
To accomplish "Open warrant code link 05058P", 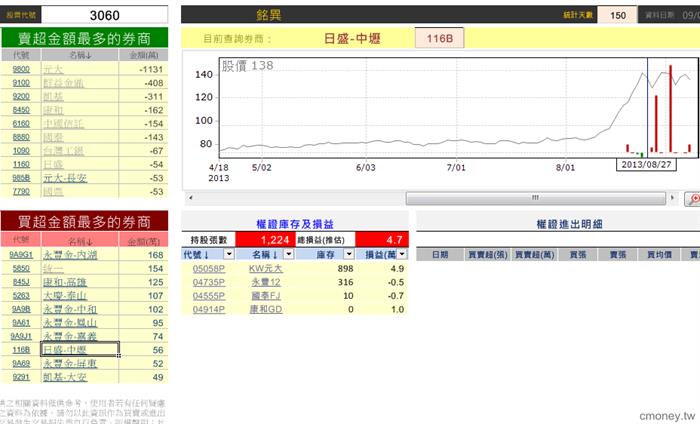I will 208,269.
